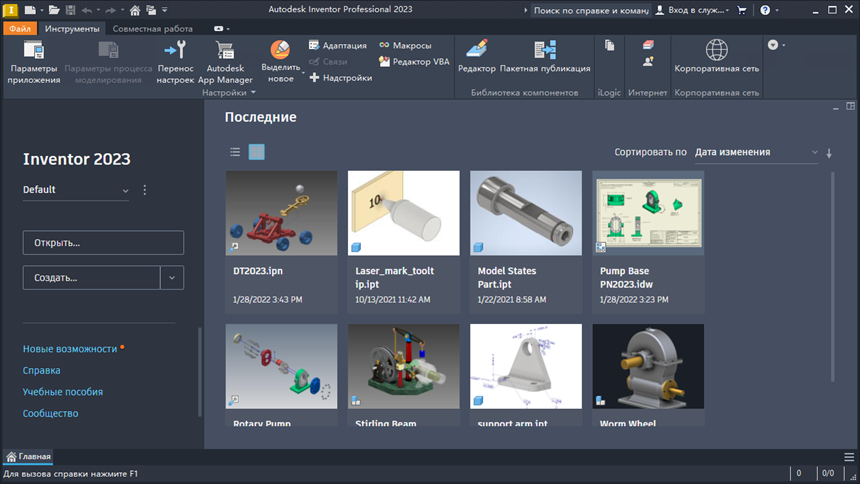Open the Дата изменения sort dropdown

pyautogui.click(x=756, y=153)
